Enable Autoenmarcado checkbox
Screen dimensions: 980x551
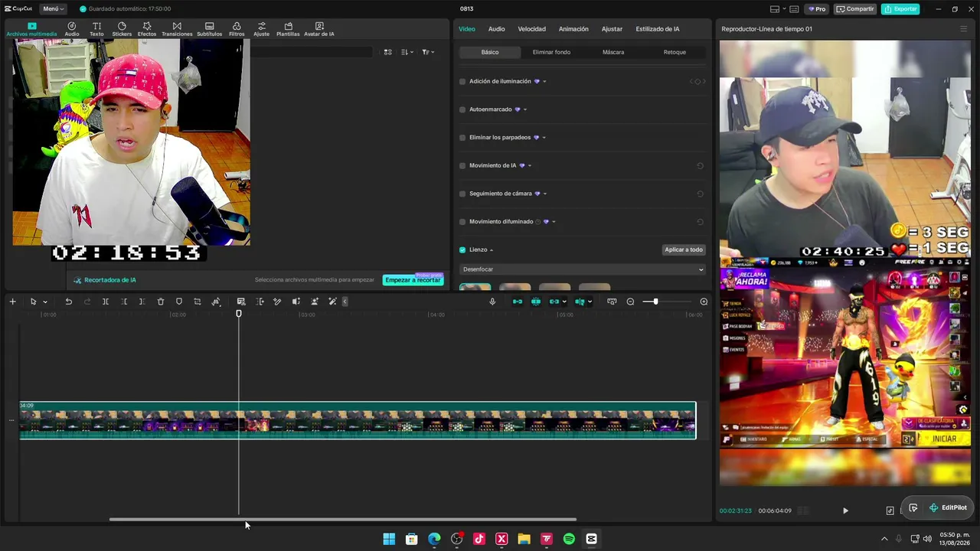click(x=462, y=109)
